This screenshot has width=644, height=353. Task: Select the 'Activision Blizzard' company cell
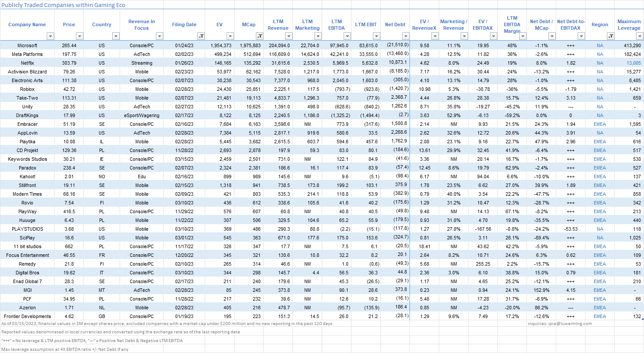27,72
